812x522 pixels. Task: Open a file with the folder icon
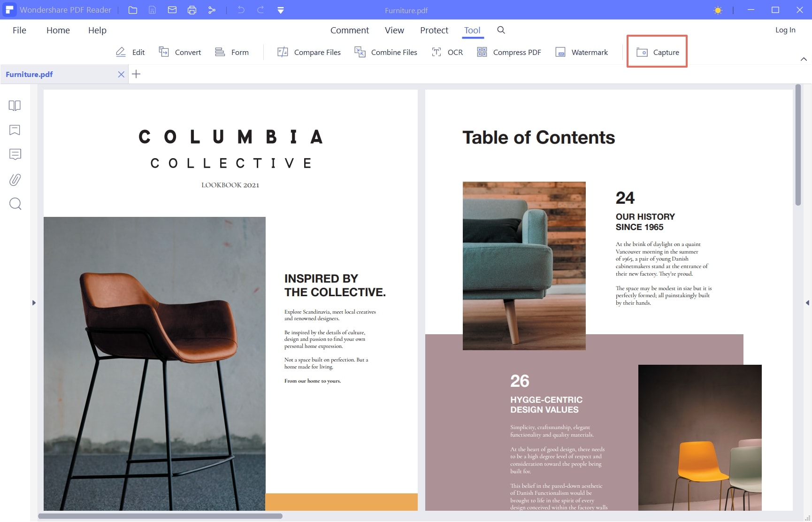(133, 10)
